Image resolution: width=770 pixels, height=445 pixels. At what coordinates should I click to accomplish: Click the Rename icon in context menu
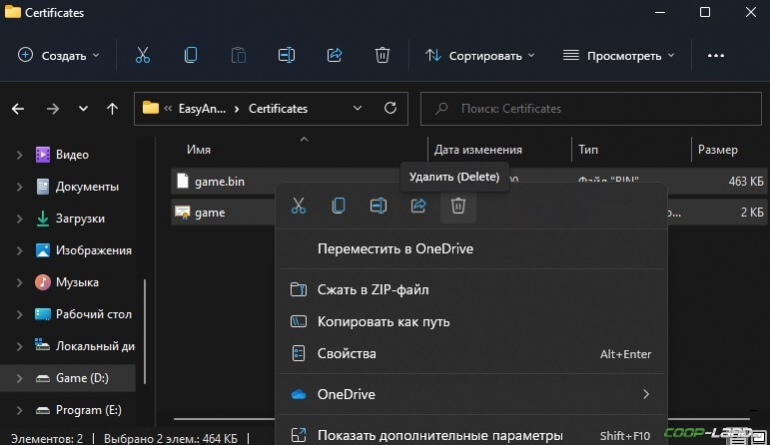coord(378,206)
